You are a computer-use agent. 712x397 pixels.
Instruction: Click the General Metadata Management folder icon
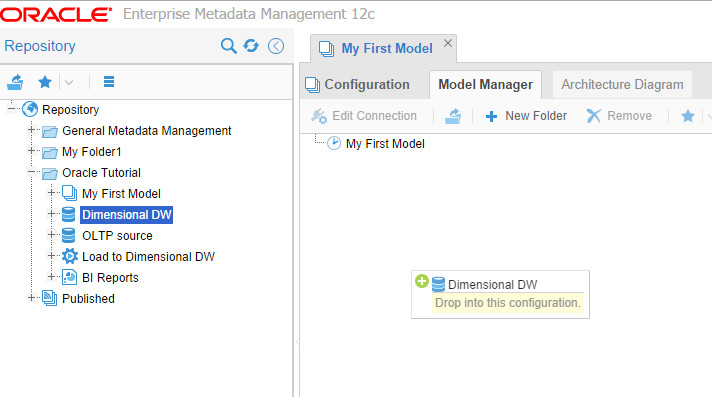coord(50,131)
